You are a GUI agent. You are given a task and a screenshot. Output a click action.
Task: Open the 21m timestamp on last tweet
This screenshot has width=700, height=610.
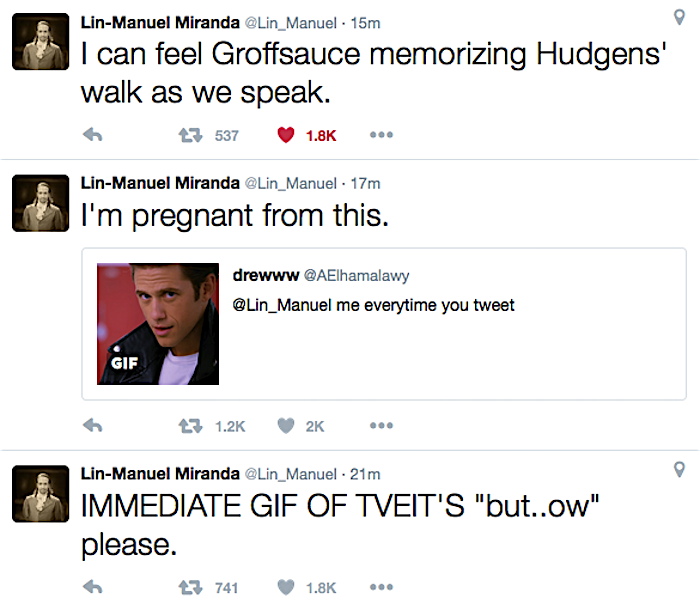point(366,473)
